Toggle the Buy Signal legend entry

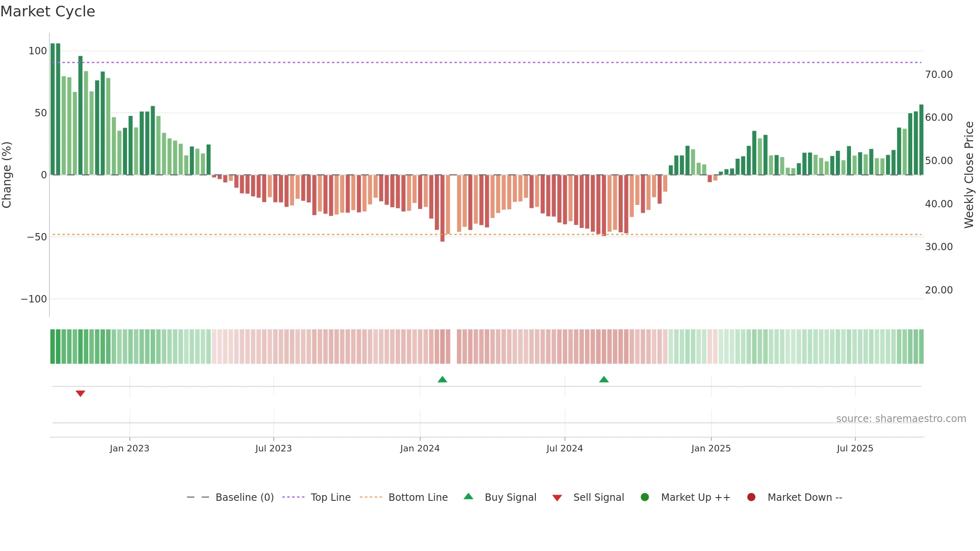point(500,497)
